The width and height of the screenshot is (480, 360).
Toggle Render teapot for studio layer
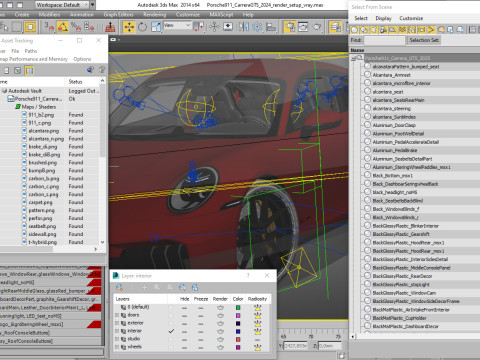point(220,339)
